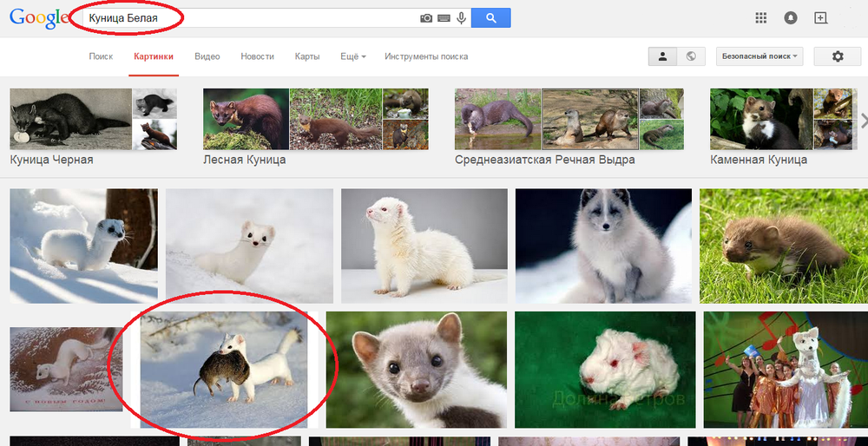Switch to the Видео tab
The height and width of the screenshot is (446, 868).
click(207, 56)
